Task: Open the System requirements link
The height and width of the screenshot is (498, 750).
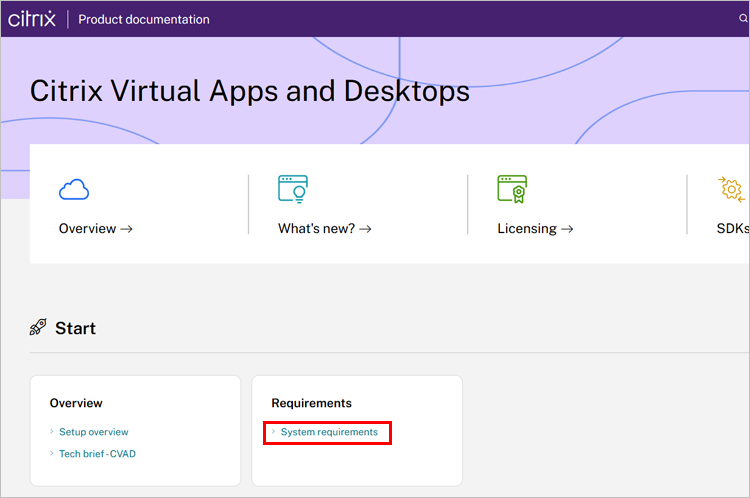Action: click(x=329, y=432)
